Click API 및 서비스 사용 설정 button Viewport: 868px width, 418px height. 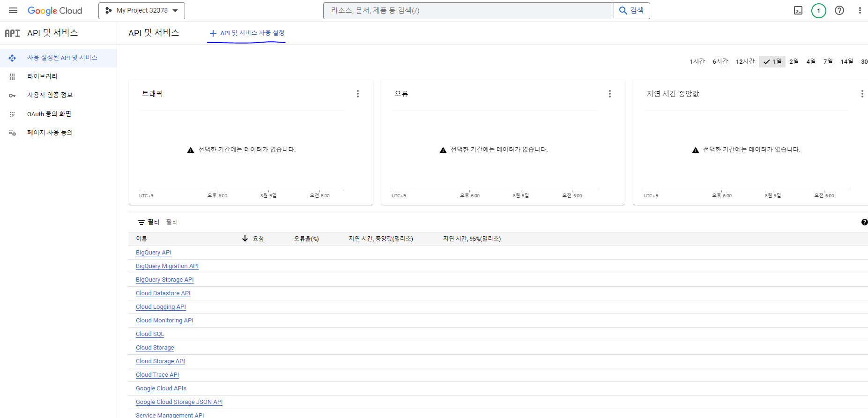pyautogui.click(x=247, y=33)
